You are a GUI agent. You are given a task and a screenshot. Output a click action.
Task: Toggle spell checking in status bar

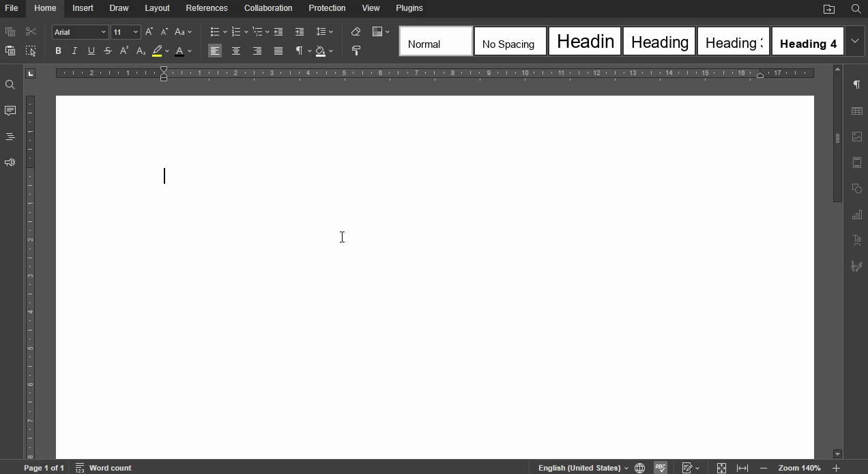point(661,468)
